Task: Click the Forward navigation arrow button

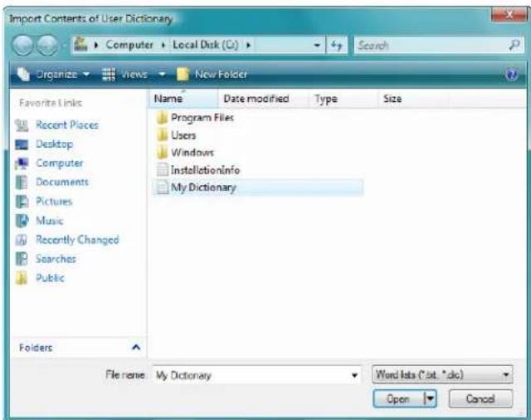Action: click(x=47, y=45)
